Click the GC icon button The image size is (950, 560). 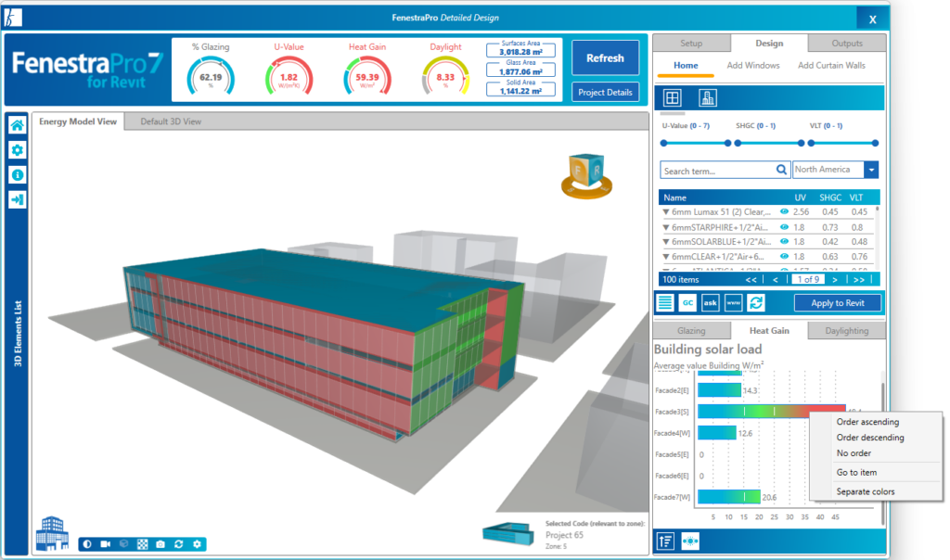687,302
